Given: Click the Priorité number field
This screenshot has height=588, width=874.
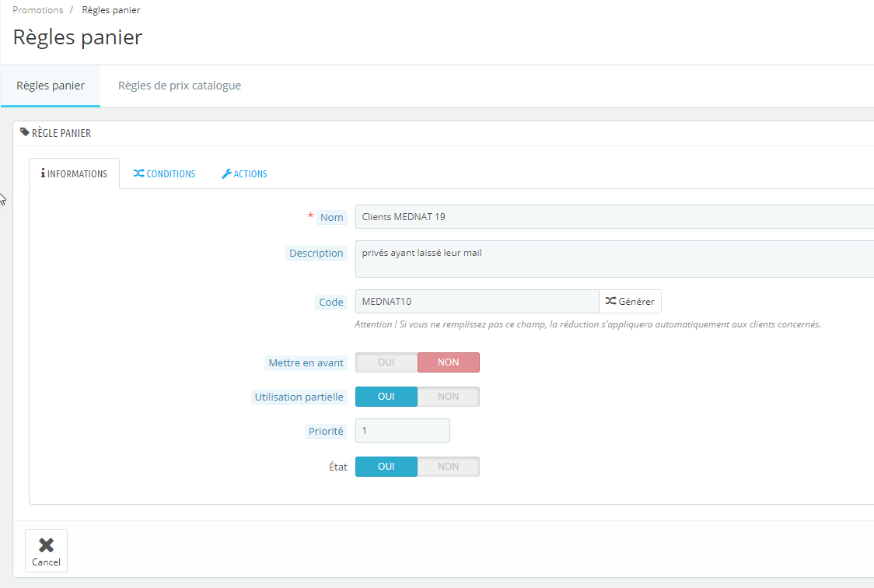Looking at the screenshot, I should click(403, 430).
